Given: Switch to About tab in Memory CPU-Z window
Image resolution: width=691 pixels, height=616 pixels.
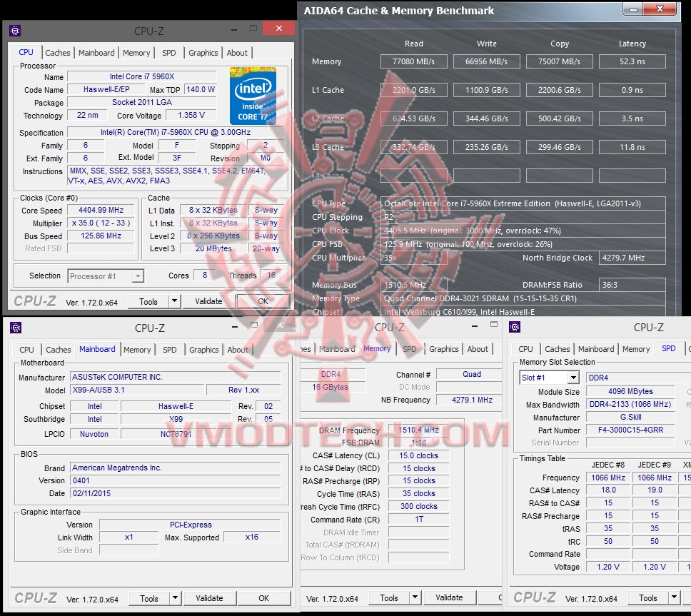Looking at the screenshot, I should (x=478, y=349).
